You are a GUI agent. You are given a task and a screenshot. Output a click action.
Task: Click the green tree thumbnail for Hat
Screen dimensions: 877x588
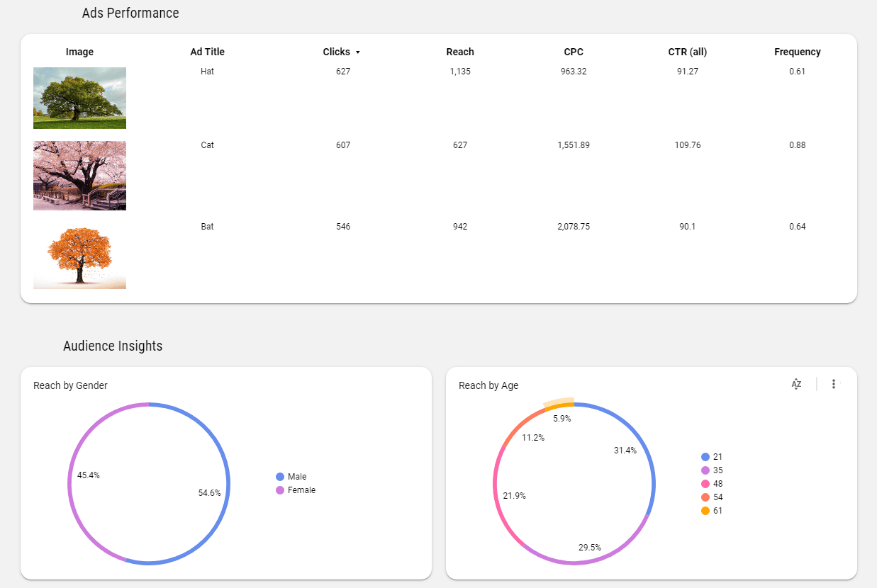tap(79, 98)
